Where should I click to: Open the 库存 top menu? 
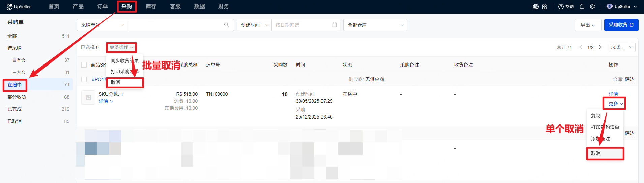151,7
